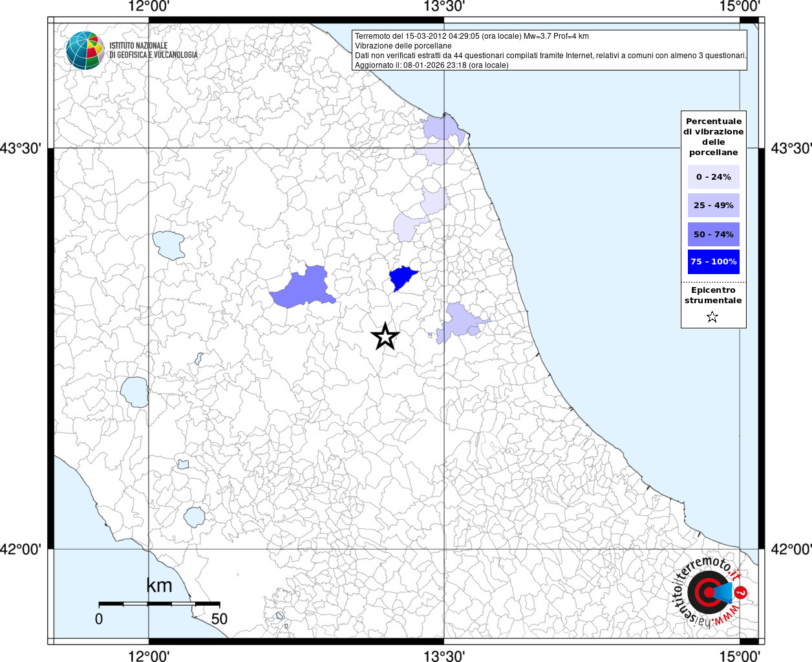Select the dark blue municipality on the map

[x=402, y=278]
